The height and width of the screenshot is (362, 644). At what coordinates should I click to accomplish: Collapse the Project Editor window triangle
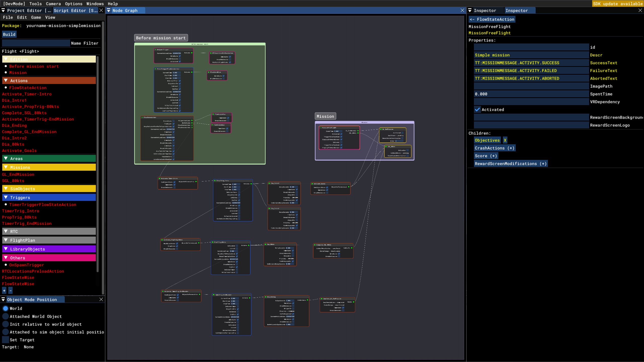3,10
